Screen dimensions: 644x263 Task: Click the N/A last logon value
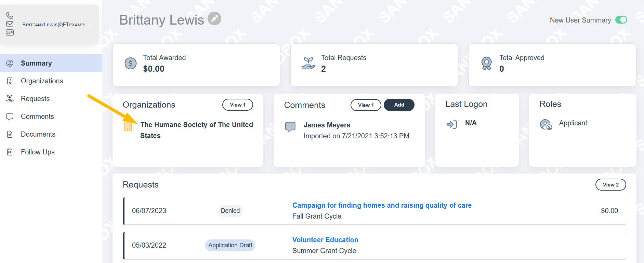471,123
